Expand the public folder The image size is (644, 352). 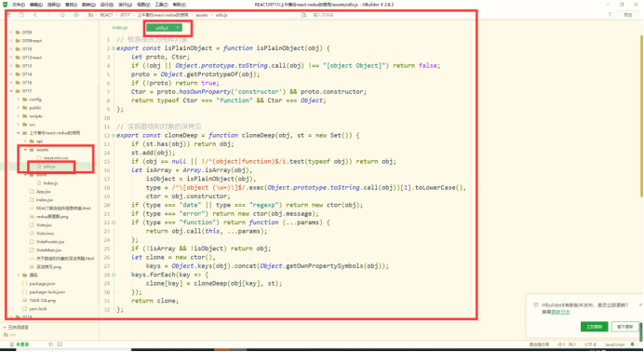[18, 108]
